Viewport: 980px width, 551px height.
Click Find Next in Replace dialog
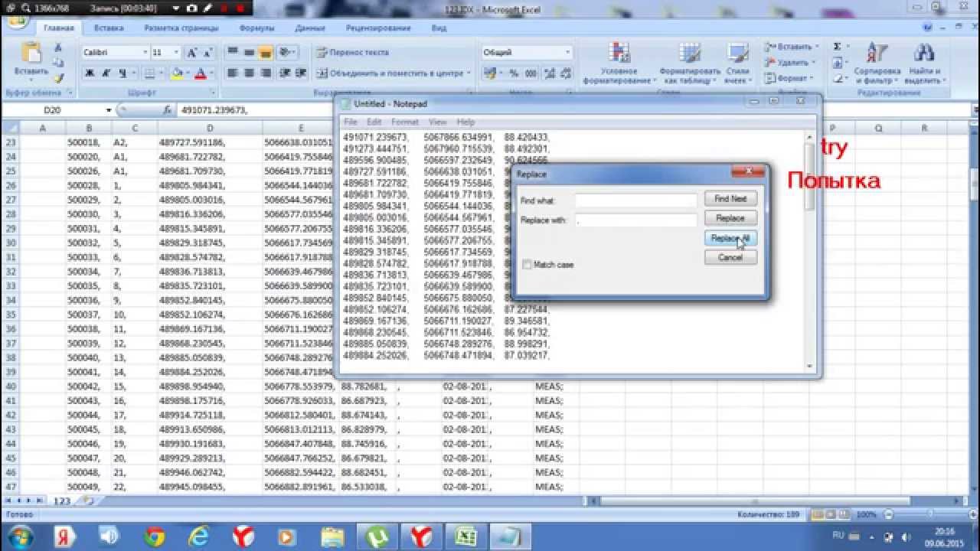pos(730,199)
